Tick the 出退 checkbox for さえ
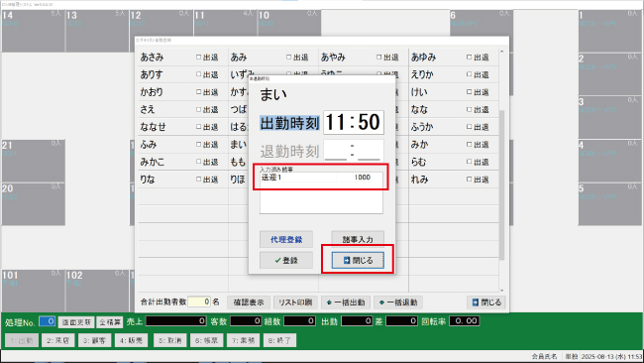The height and width of the screenshot is (363, 644). click(199, 109)
